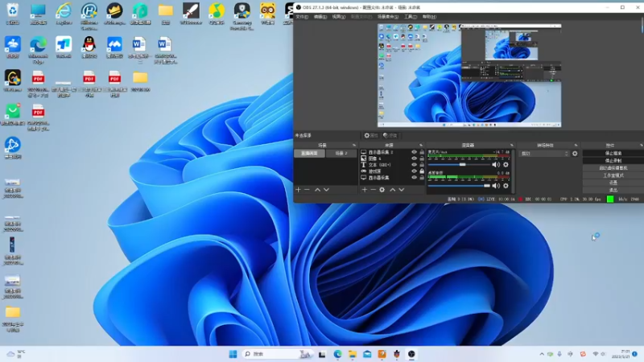The height and width of the screenshot is (362, 644).
Task: Open This PC desktop icon
Action: click(x=38, y=13)
